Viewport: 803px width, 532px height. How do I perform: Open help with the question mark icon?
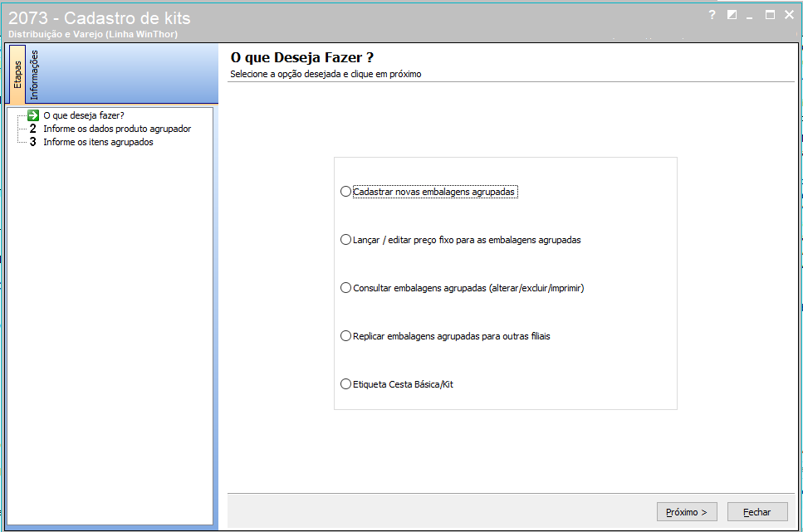click(x=712, y=15)
